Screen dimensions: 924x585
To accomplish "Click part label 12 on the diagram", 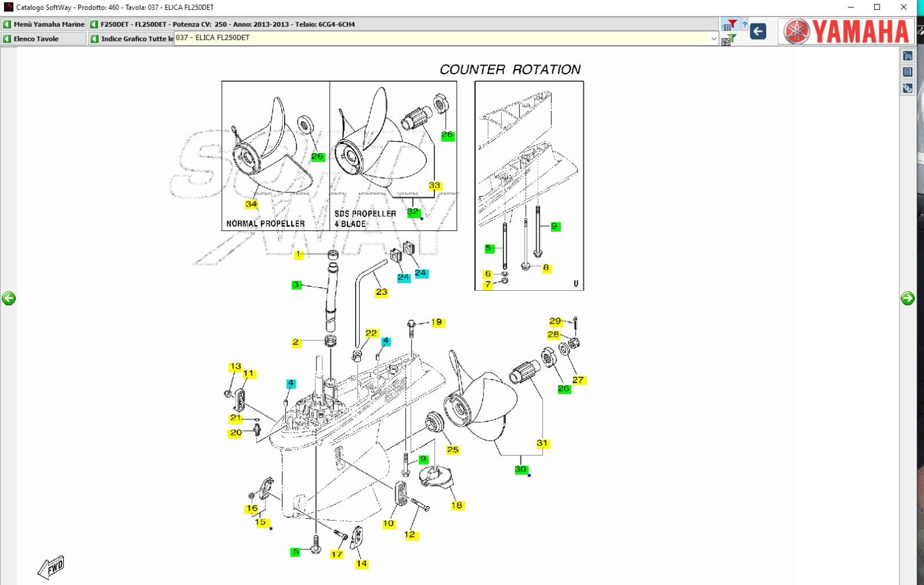I will pos(410,535).
